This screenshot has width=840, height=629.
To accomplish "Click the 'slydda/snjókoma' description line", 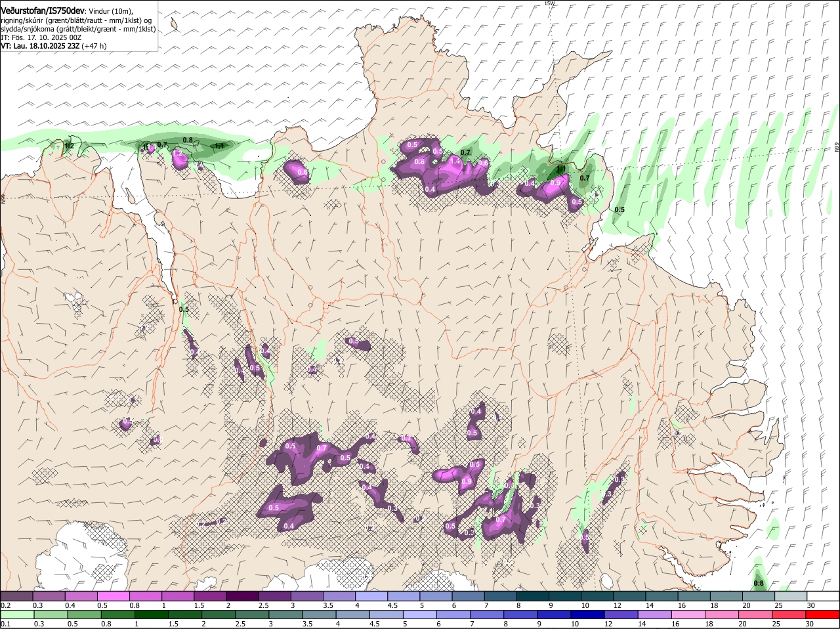I will point(78,29).
